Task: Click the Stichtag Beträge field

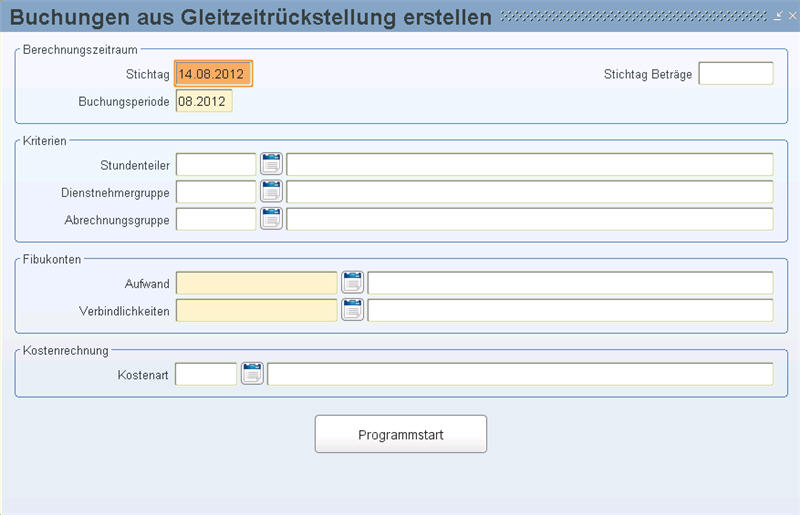Action: pyautogui.click(x=735, y=74)
